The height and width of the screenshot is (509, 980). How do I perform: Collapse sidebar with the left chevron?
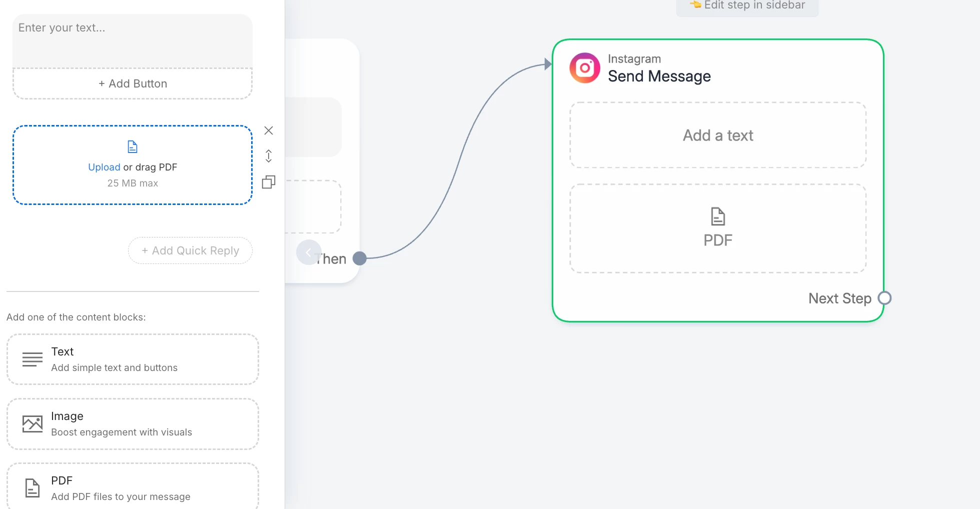(308, 252)
